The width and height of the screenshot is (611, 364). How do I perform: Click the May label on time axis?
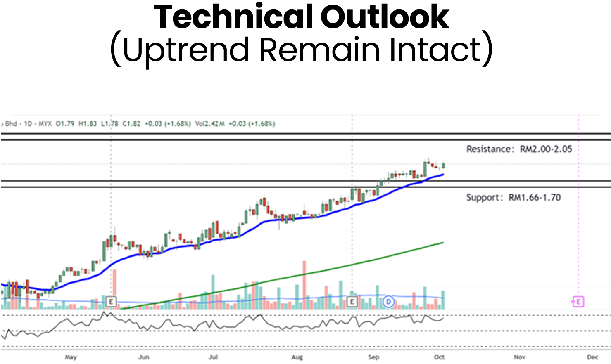click(x=71, y=357)
